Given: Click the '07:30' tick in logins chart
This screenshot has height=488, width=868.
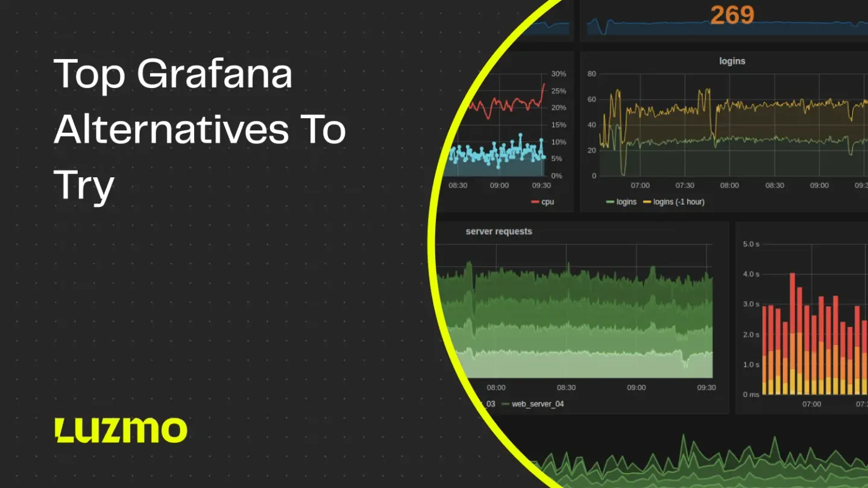Looking at the screenshot, I should tap(684, 185).
